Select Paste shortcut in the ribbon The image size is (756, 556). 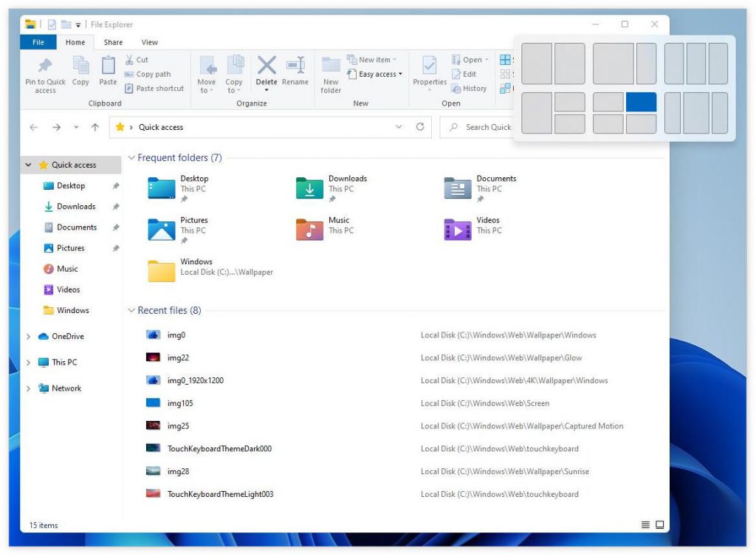(x=154, y=88)
